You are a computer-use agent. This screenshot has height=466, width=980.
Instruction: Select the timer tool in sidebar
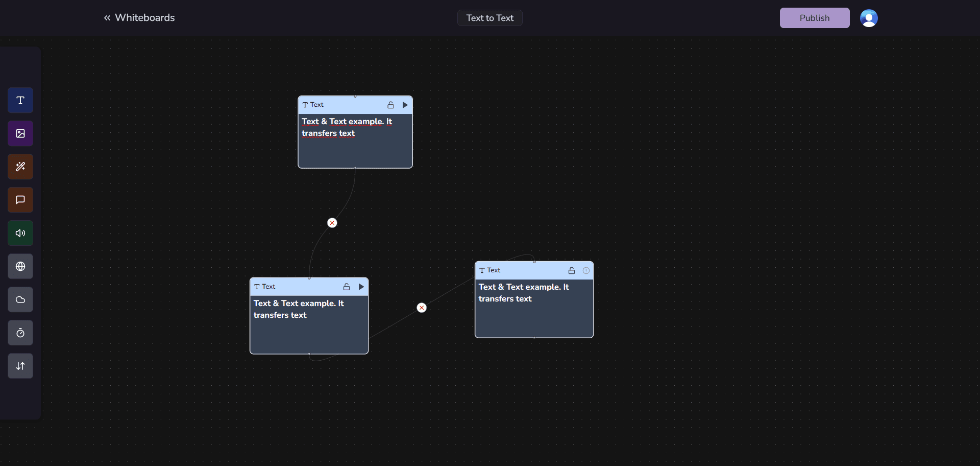[x=20, y=333]
